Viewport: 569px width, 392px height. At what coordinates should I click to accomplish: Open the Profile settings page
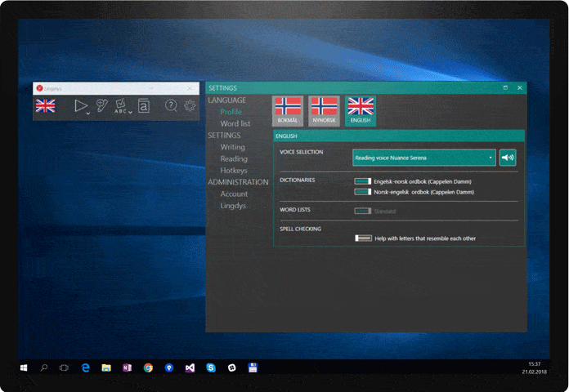231,112
